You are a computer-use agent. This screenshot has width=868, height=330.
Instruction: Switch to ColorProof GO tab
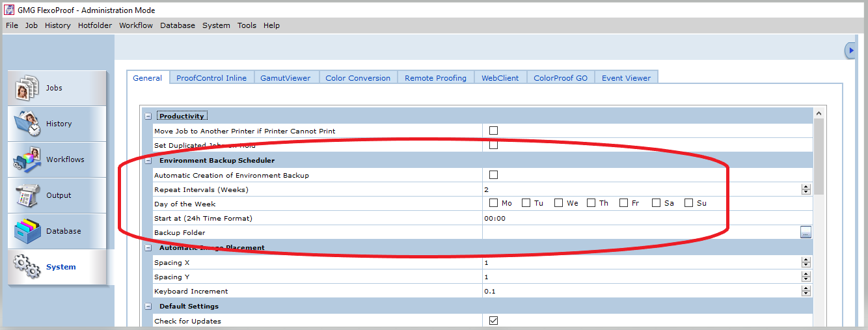560,78
